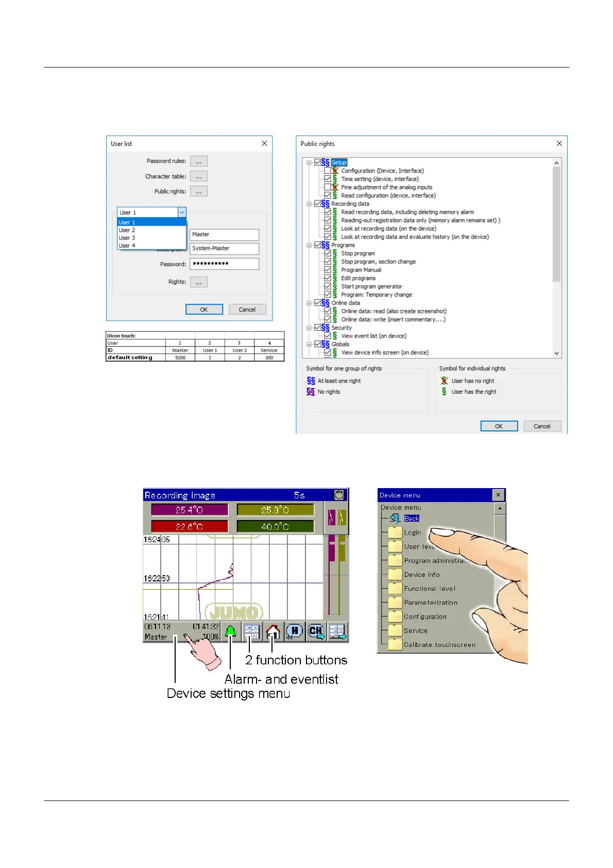
Task: Open the Device info folder
Action: click(x=395, y=574)
